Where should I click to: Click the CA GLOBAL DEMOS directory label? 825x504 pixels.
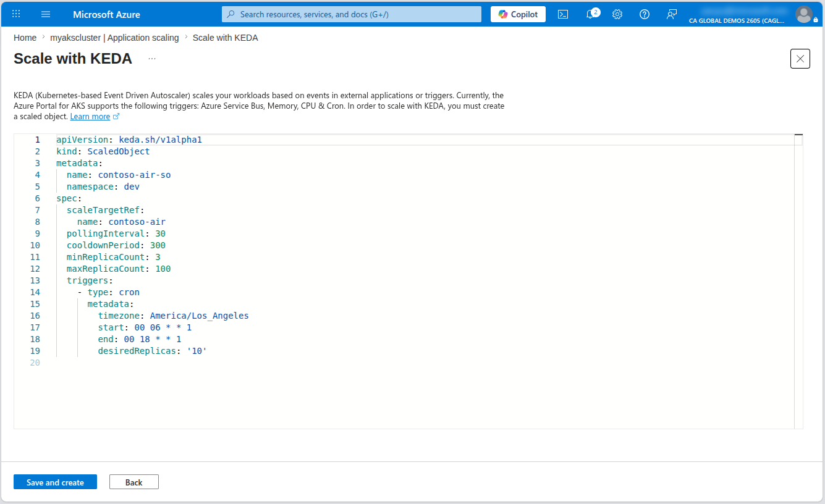737,20
